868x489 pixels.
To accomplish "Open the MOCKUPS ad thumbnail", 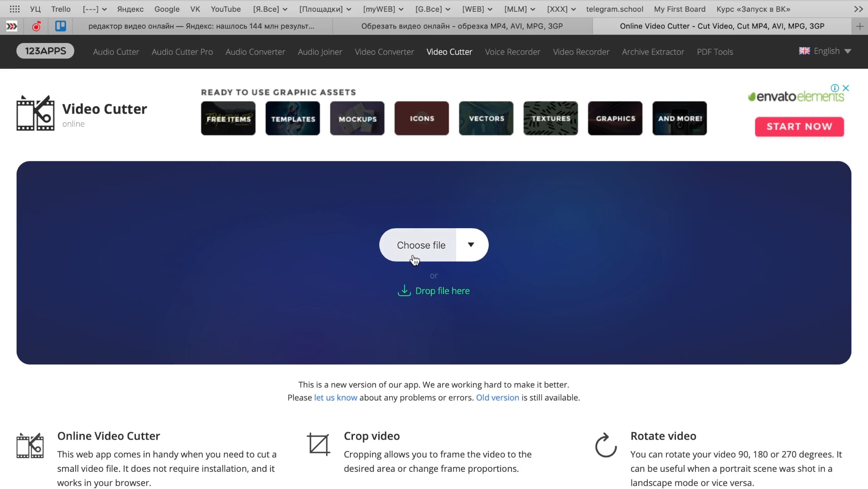I will (357, 118).
